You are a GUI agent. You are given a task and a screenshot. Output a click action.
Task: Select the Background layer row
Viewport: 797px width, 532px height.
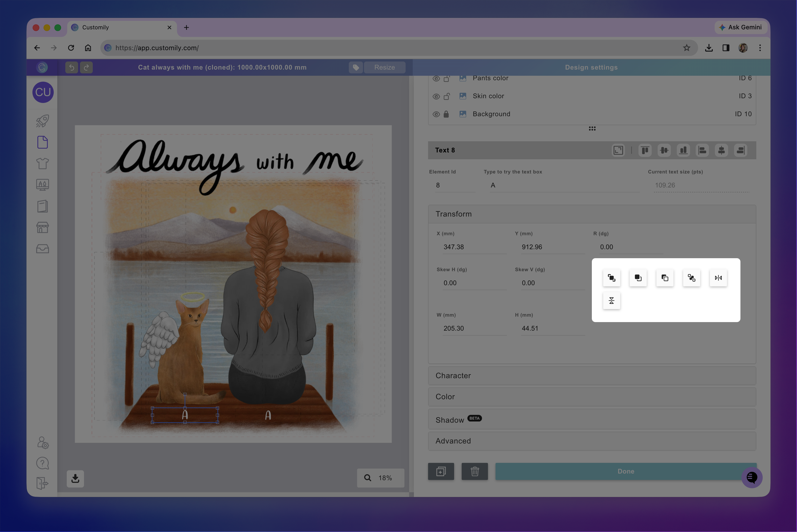tap(592, 114)
